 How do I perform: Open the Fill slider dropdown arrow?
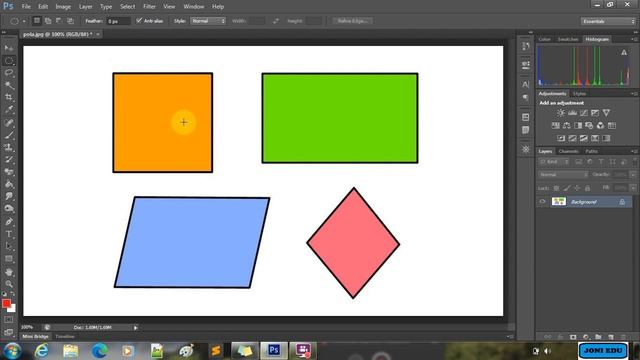point(632,188)
